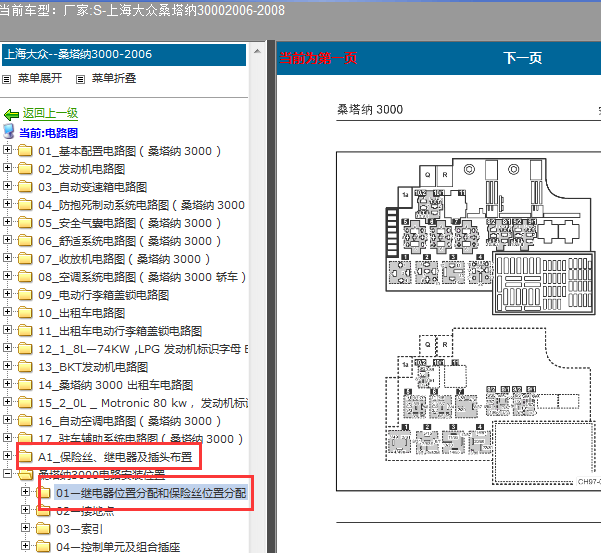Expand the 03—索引 subfolder
Image resolution: width=601 pixels, height=553 pixels.
pyautogui.click(x=25, y=528)
